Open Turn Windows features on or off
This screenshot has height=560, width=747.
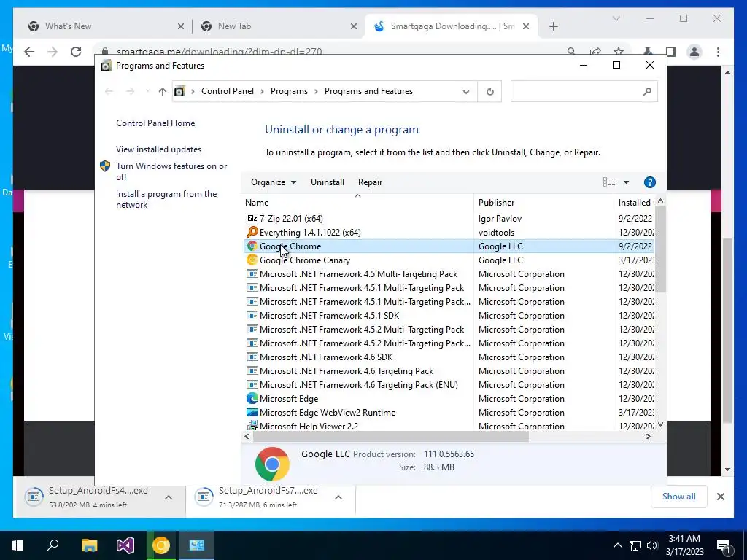pyautogui.click(x=171, y=171)
